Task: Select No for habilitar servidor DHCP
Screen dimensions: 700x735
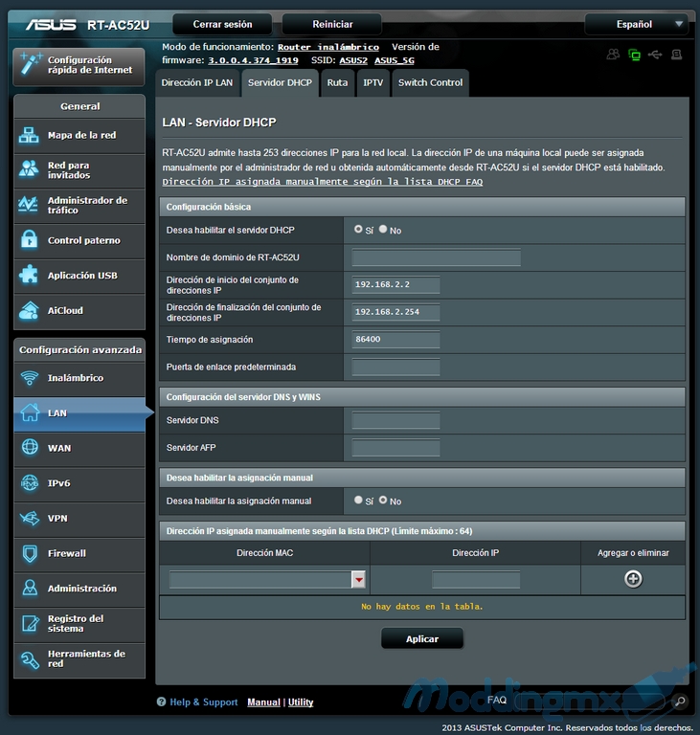Action: point(383,230)
